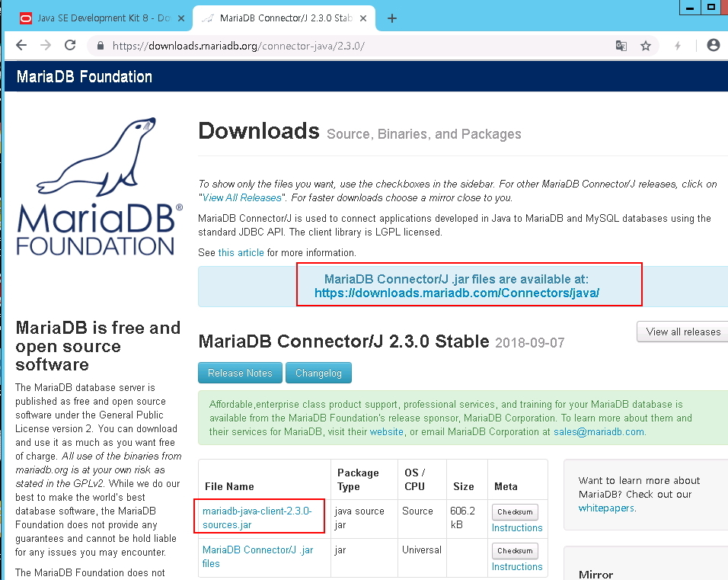Close the Java SE Development Kit 8 tab
This screenshot has height=580, width=728.
[181, 18]
